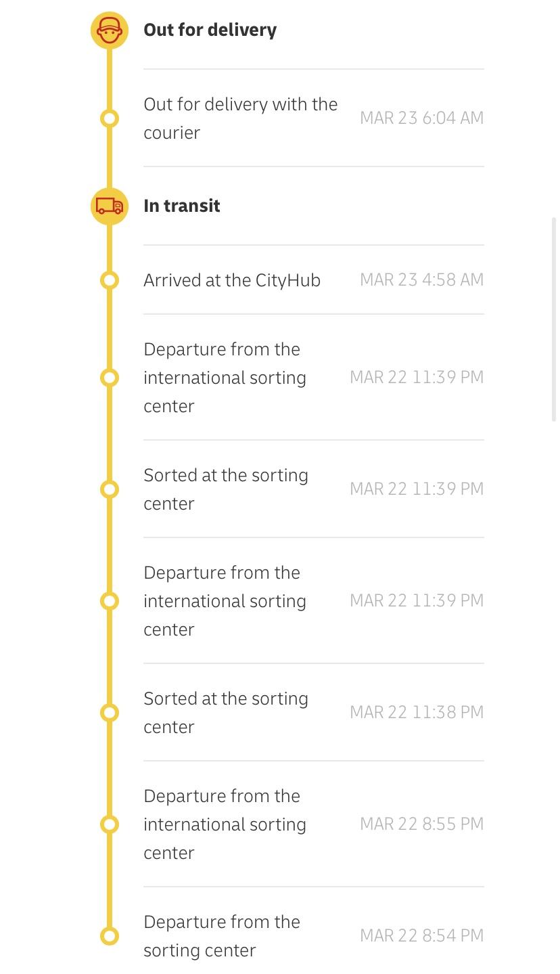The image size is (560, 974).
Task: Select the Out for delivery with the courier marker
Action: click(110, 118)
